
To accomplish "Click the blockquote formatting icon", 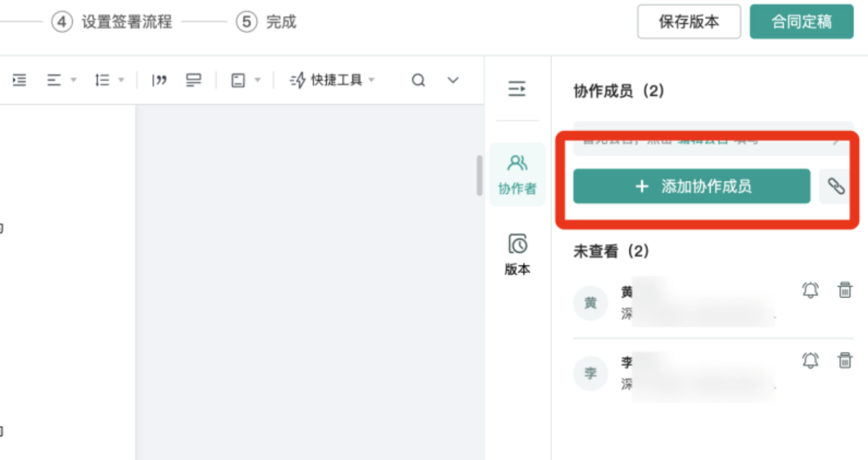I will [160, 80].
